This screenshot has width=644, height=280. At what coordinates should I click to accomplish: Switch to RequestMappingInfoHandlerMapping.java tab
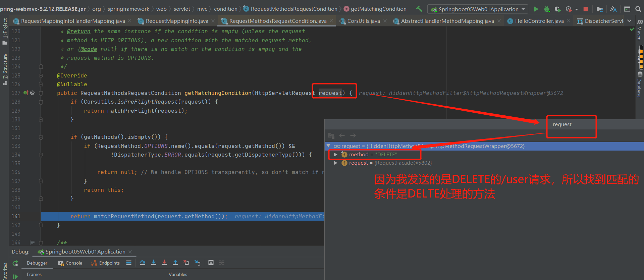(x=73, y=21)
